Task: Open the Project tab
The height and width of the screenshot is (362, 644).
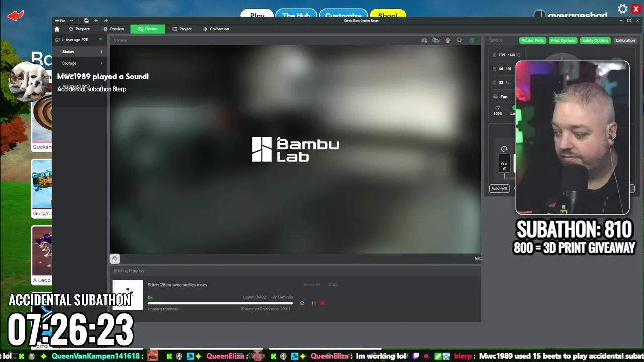Action: (182, 29)
